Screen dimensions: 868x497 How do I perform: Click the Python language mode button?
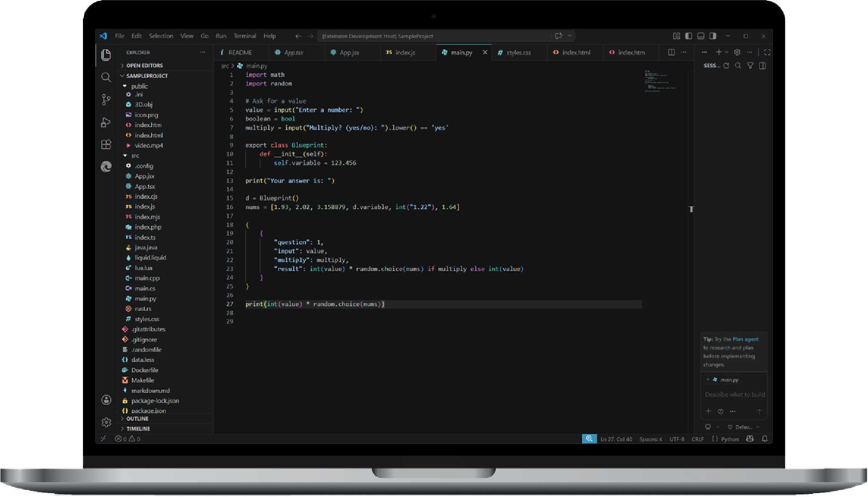pos(729,439)
